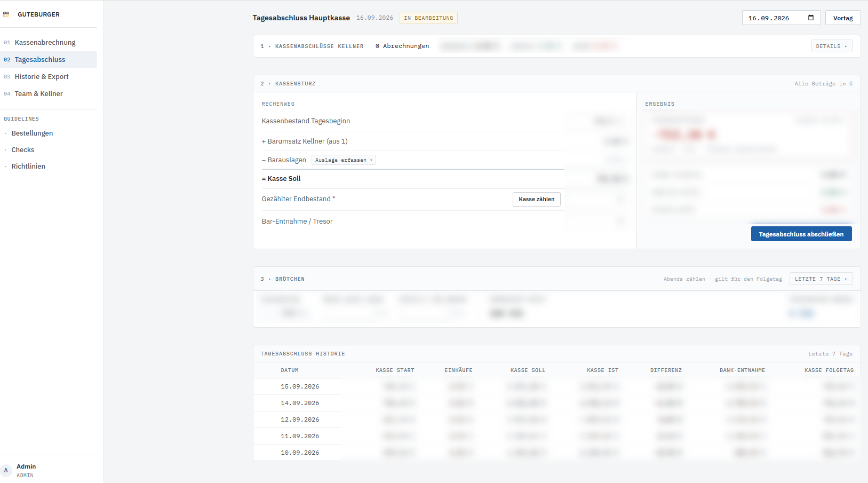Click Kassenbestand Tagesbeginn row label
The image size is (868, 483).
click(x=306, y=121)
